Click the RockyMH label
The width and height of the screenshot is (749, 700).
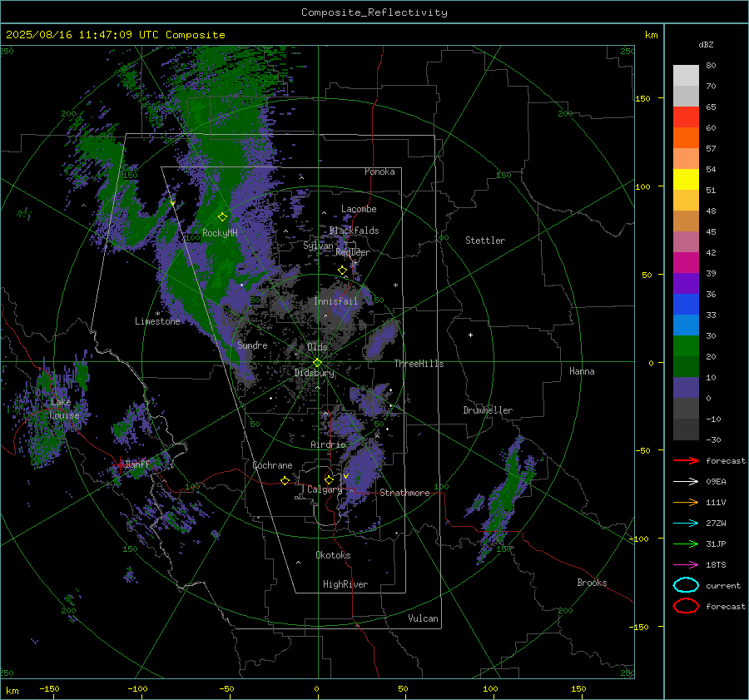pos(220,233)
